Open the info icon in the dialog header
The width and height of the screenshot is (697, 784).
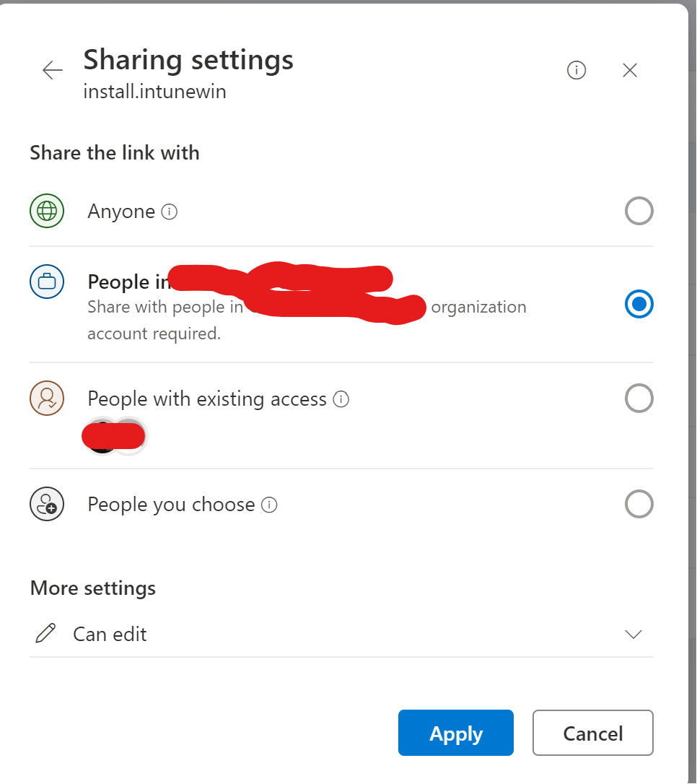[x=576, y=70]
